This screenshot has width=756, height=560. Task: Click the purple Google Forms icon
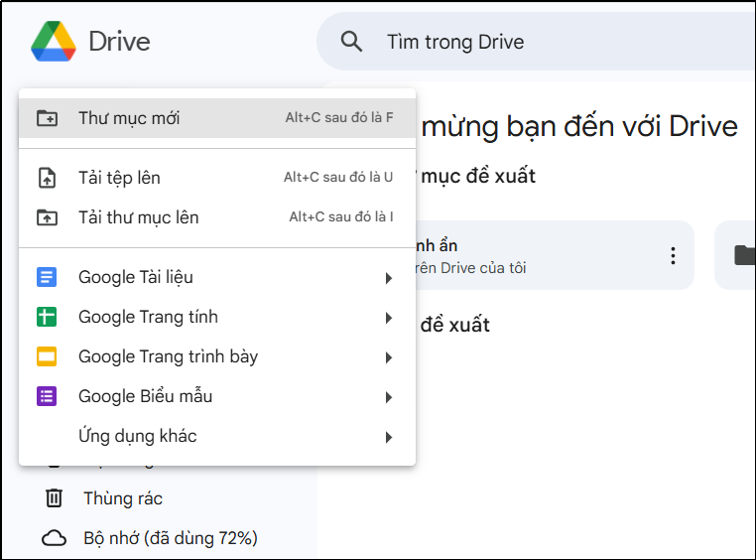[x=47, y=396]
